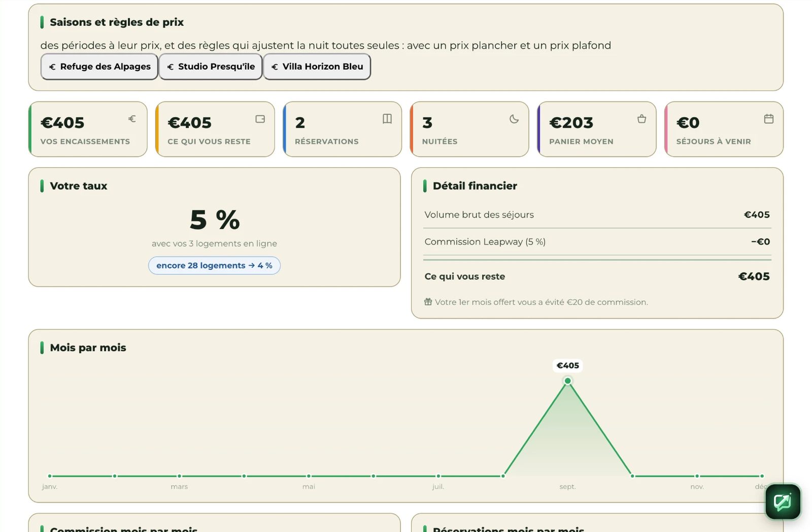Image resolution: width=812 pixels, height=532 pixels.
Task: Click the 'Détail financier' heading
Action: click(475, 186)
